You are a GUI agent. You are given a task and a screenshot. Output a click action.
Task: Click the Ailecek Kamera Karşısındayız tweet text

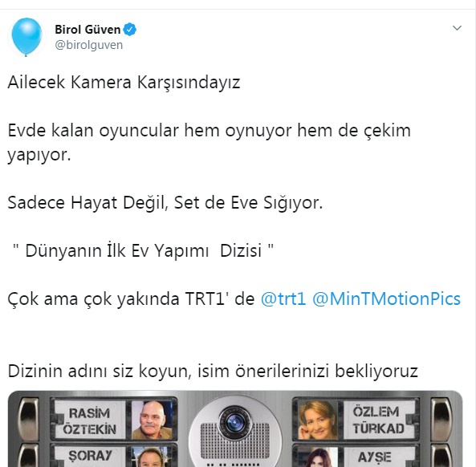coord(124,82)
